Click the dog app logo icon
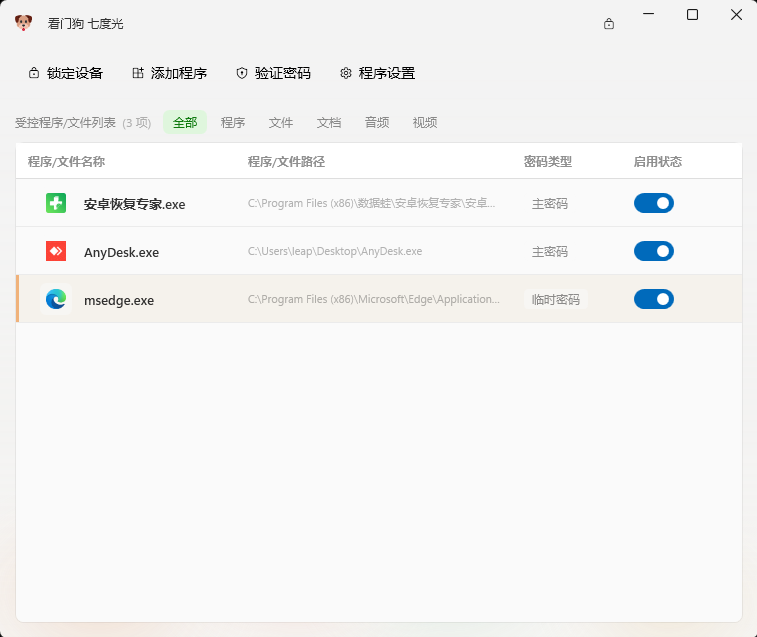Screen dimensions: 757x637 coord(23,23)
